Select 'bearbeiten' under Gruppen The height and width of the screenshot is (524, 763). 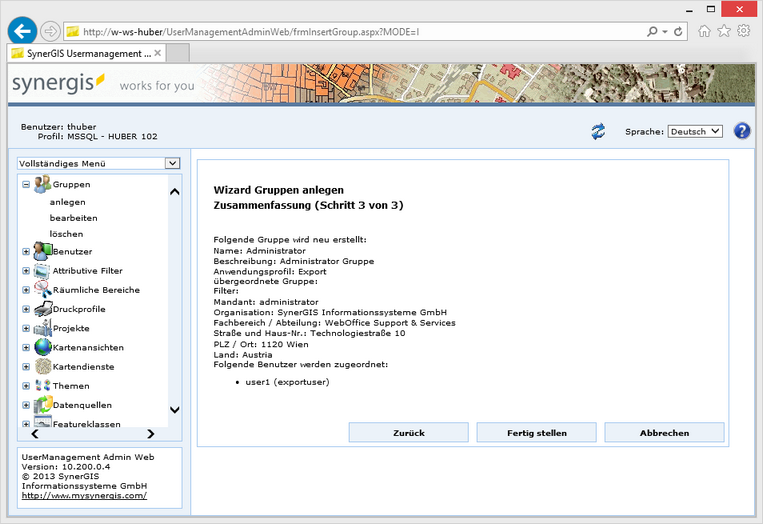pyautogui.click(x=73, y=218)
